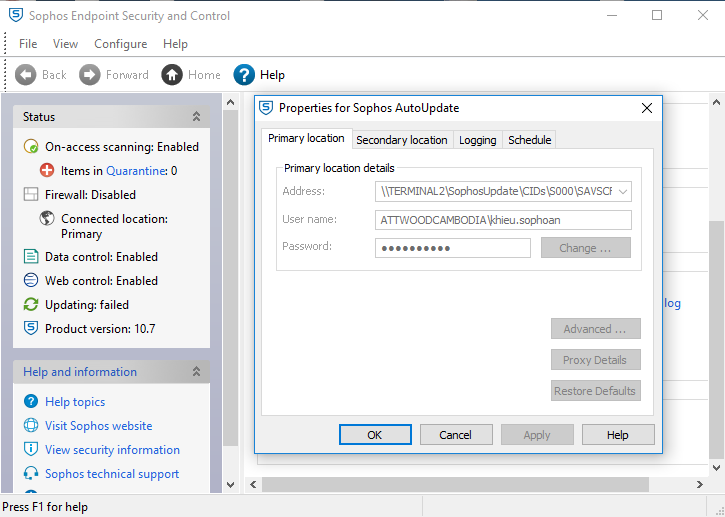Go to Home via house icon
The width and height of the screenshot is (725, 517).
(172, 74)
